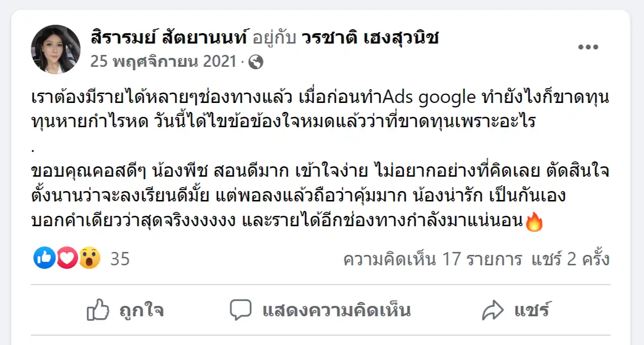The image size is (644, 345).
Task: Click the red heart reaction icon
Action: tap(67, 258)
